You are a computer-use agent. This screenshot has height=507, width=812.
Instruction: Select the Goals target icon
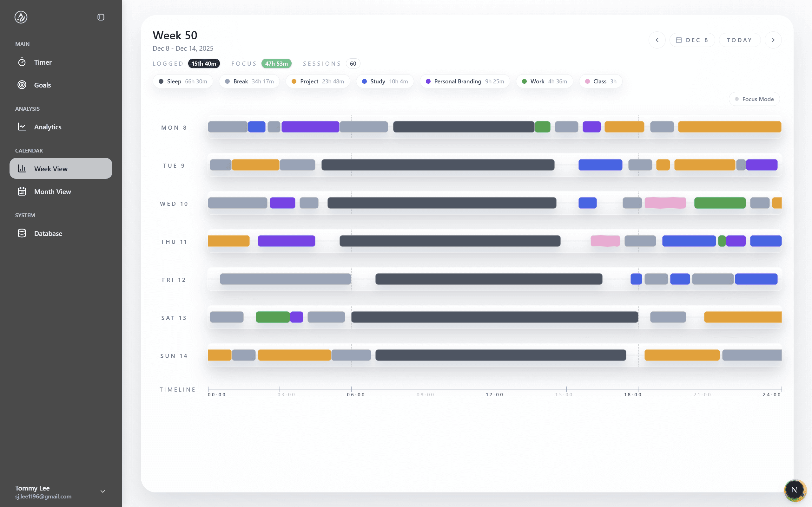(x=22, y=85)
